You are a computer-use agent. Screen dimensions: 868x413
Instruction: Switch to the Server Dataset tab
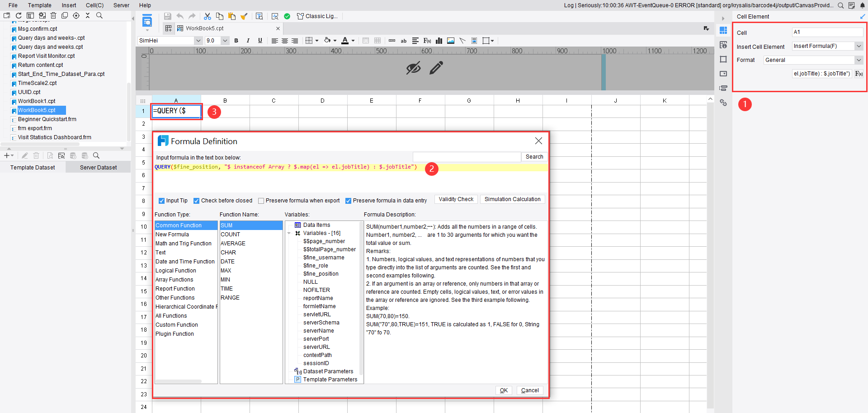click(x=98, y=167)
